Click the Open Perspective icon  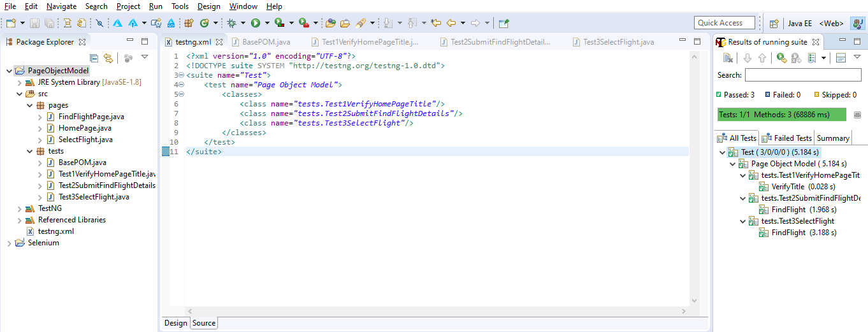click(774, 23)
